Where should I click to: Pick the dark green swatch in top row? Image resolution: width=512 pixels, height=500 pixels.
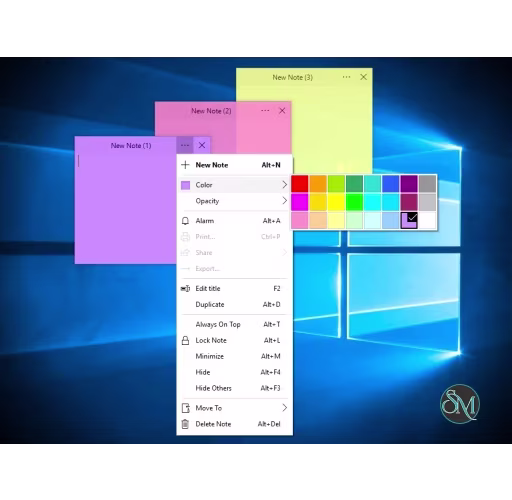[x=354, y=184]
